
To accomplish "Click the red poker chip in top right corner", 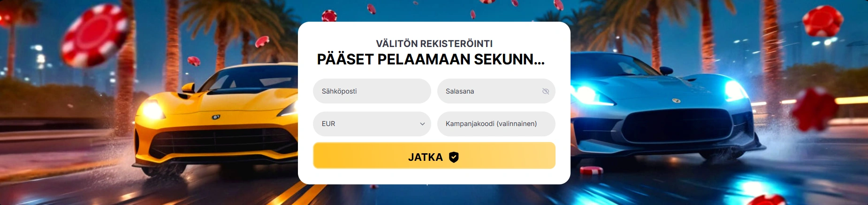I will (x=822, y=21).
